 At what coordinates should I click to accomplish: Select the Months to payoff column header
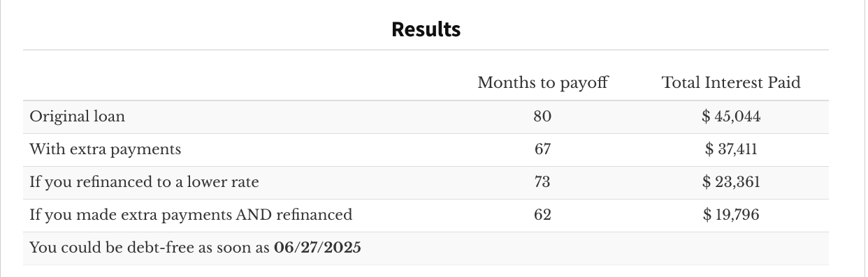[x=543, y=82]
